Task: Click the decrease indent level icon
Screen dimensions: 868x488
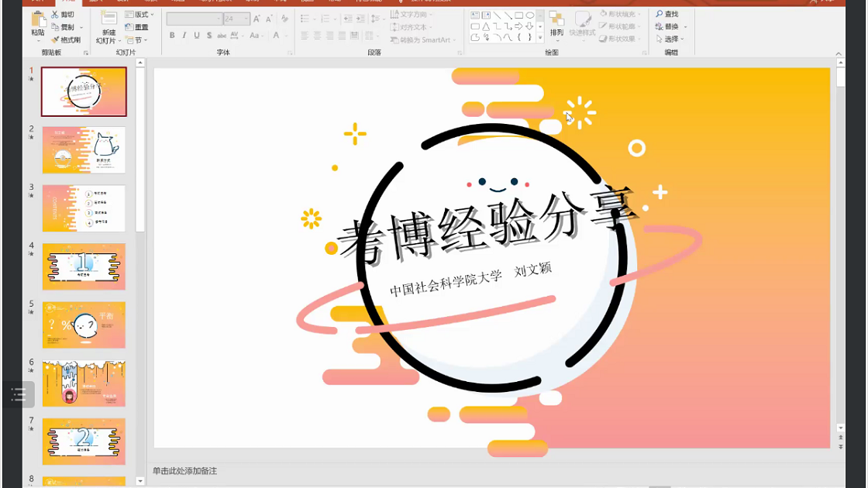Action: [x=348, y=19]
